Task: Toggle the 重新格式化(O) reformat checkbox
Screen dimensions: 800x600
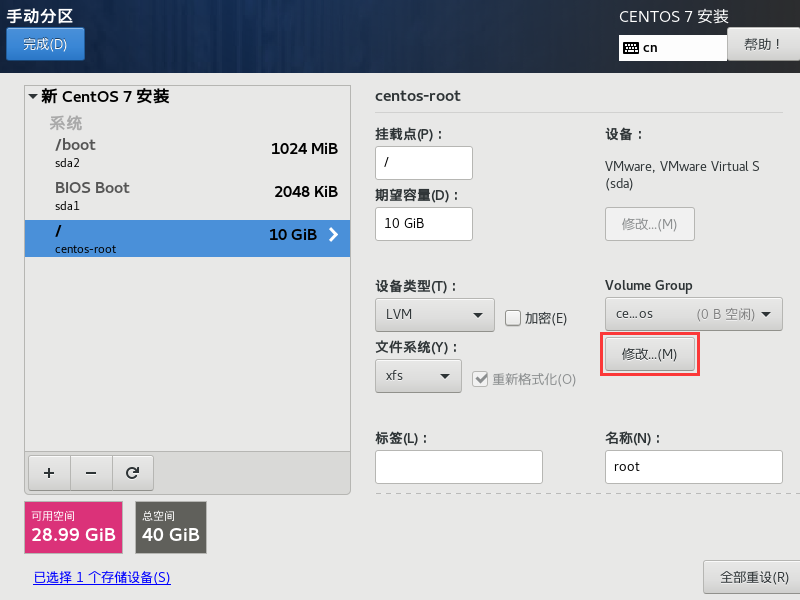Action: tap(481, 379)
